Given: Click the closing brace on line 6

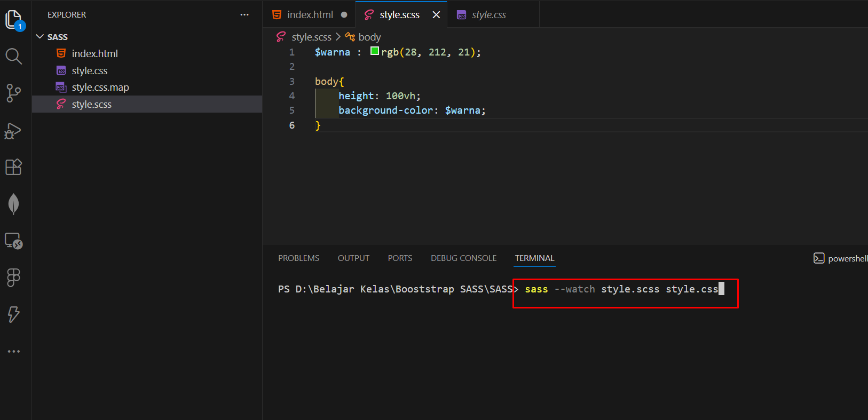Looking at the screenshot, I should point(318,125).
